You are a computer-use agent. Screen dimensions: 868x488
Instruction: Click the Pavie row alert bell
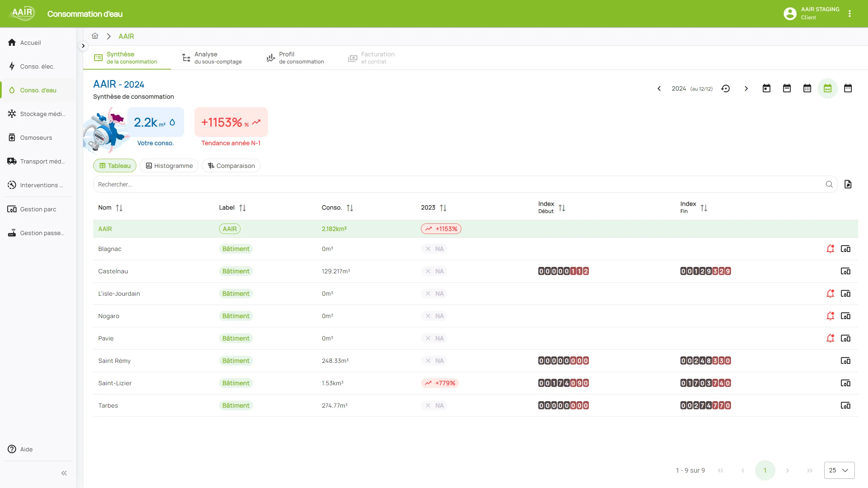pos(830,338)
